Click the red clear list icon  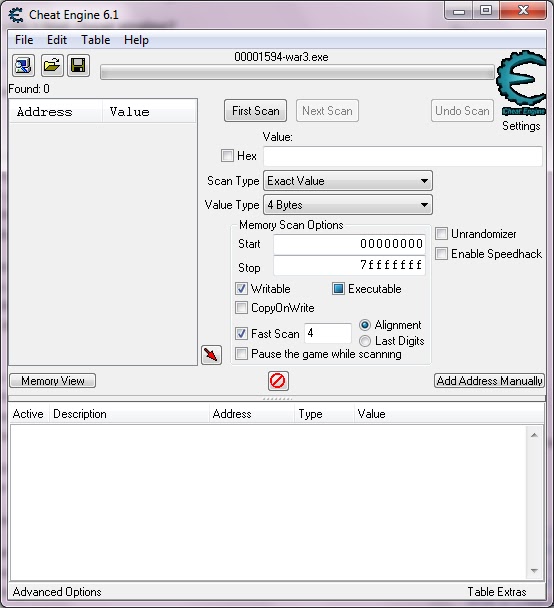point(278,381)
